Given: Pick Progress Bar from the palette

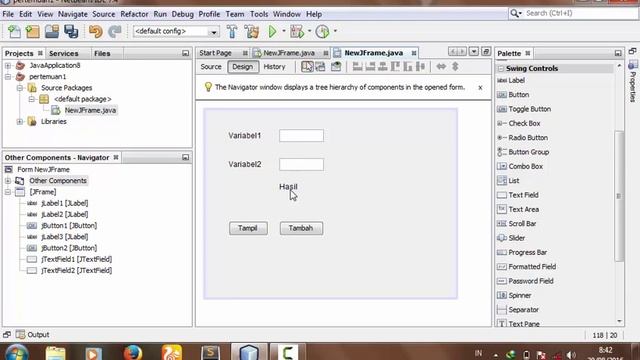Looking at the screenshot, I should [527, 252].
